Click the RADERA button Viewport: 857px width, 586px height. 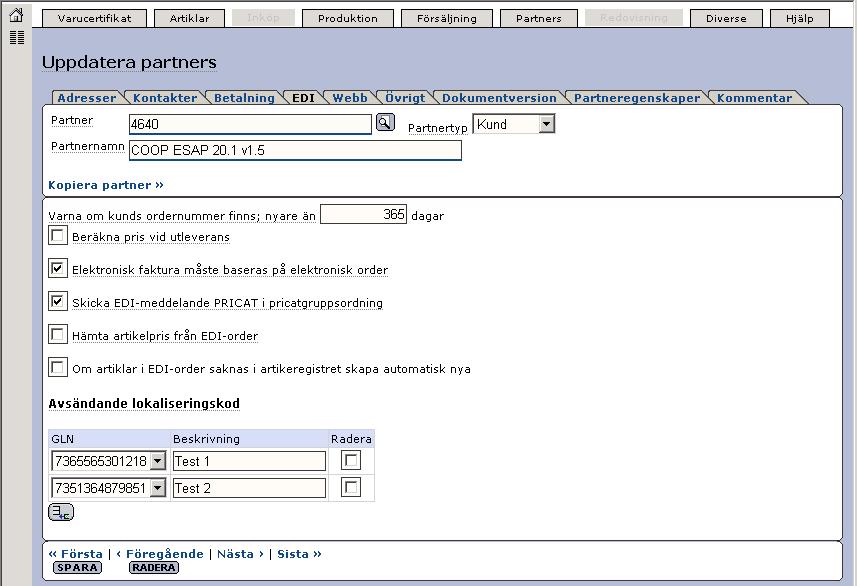(154, 567)
